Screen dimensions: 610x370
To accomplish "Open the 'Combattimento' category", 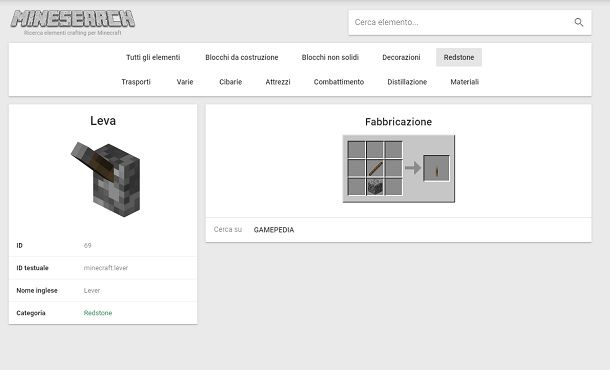I will (x=339, y=82).
